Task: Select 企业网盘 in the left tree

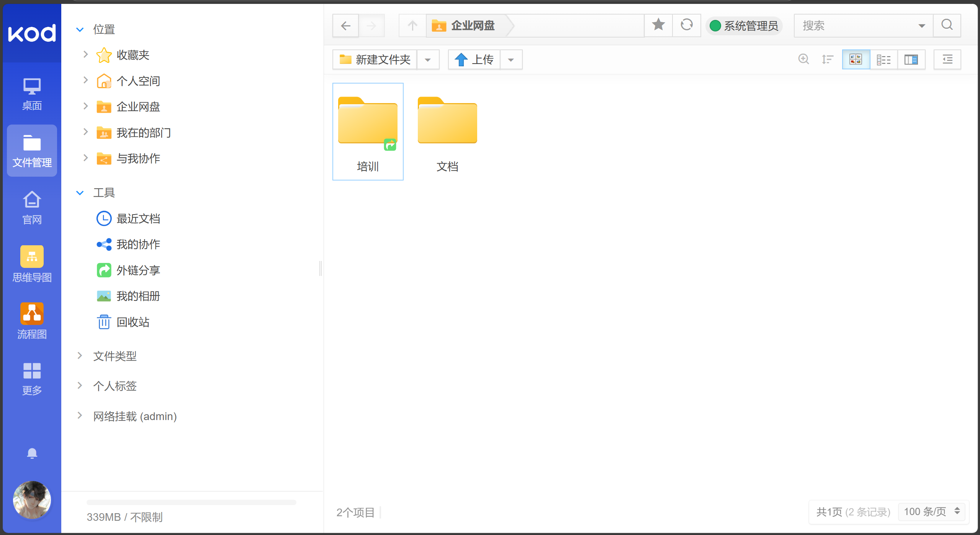Action: coord(128,107)
